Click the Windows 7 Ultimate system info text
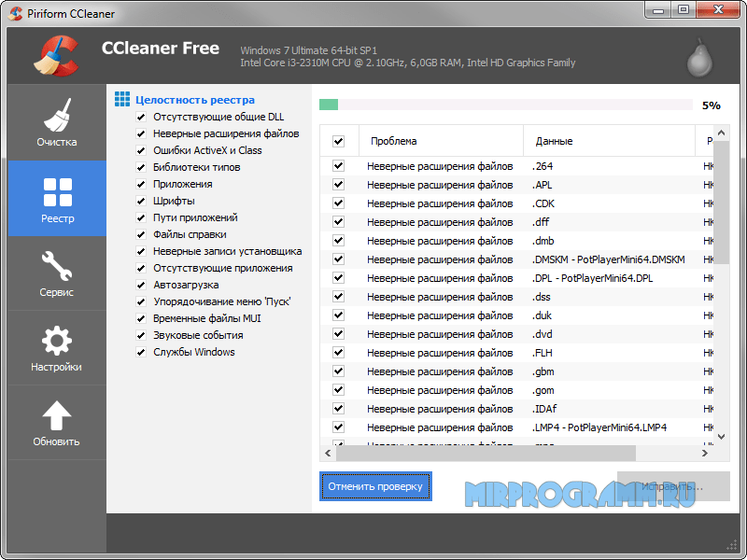 [x=308, y=50]
